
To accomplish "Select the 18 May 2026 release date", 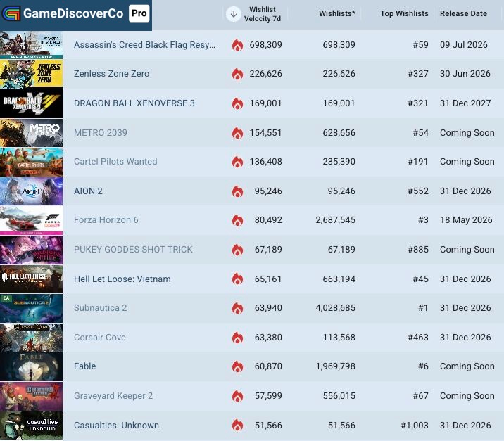I will pyautogui.click(x=466, y=220).
